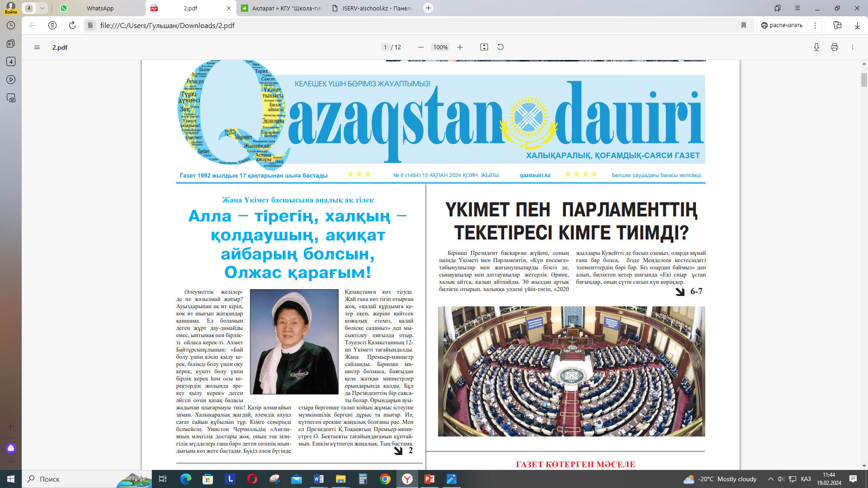Download the PDF file

click(816, 47)
